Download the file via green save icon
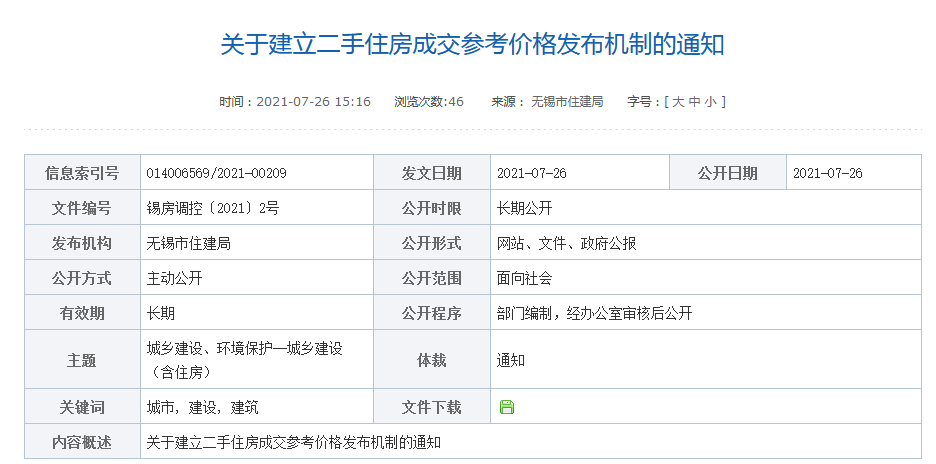Viewport: 936px width, 464px height. click(x=507, y=407)
